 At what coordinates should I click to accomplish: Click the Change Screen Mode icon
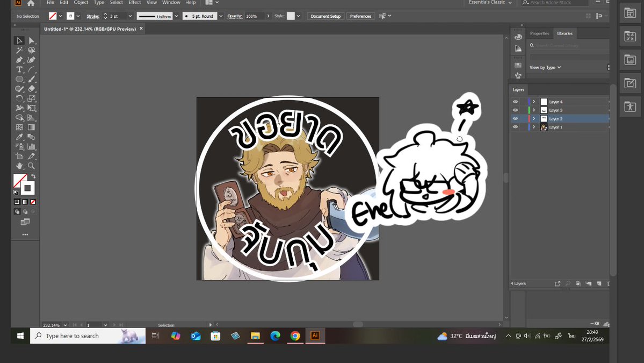[x=25, y=222]
